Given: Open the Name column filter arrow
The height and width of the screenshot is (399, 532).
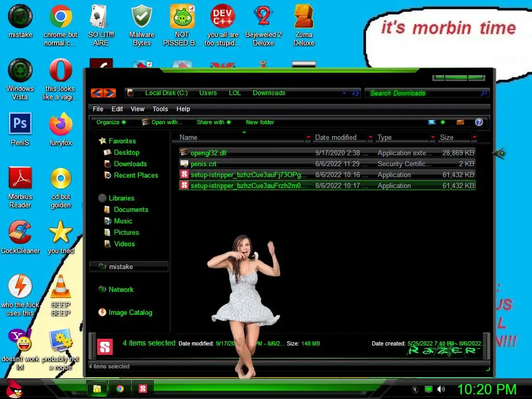Looking at the screenshot, I should click(x=308, y=137).
